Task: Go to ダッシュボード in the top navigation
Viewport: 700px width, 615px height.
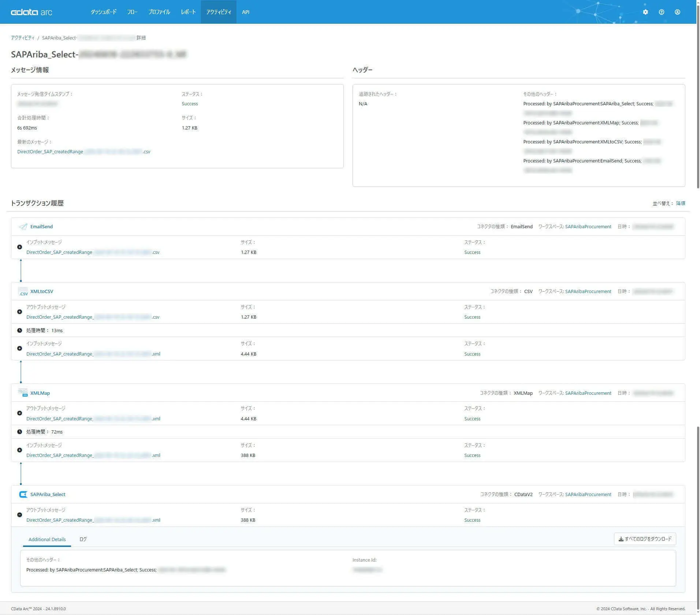Action: pyautogui.click(x=104, y=12)
